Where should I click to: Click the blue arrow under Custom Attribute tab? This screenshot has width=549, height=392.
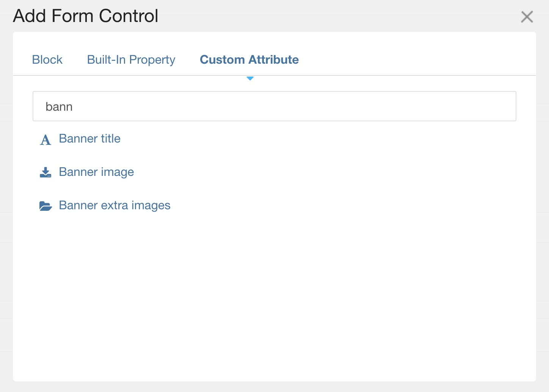(x=250, y=78)
